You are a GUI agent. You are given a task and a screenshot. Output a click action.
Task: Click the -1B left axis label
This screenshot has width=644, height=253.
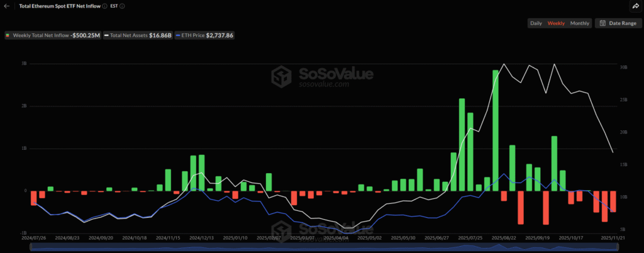click(23, 233)
